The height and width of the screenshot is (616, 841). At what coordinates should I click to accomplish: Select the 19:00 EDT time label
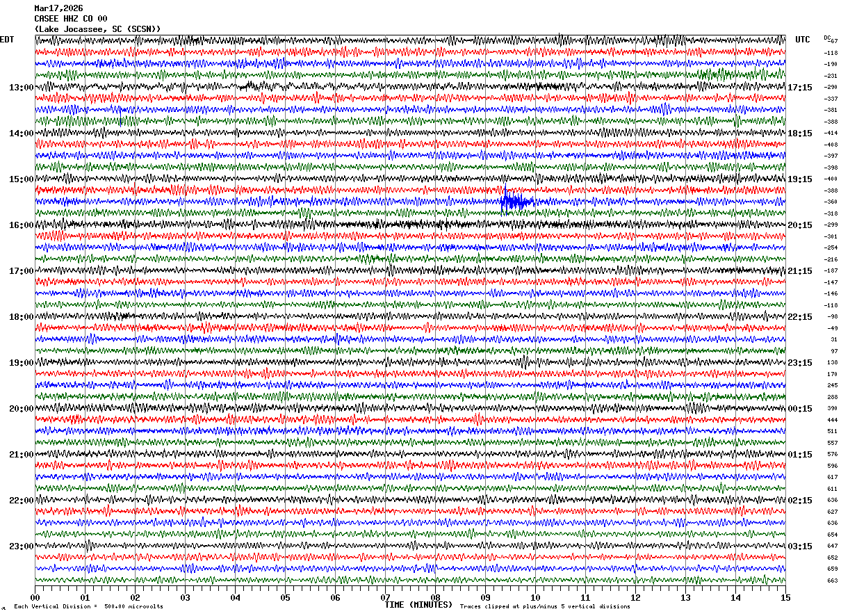[21, 363]
